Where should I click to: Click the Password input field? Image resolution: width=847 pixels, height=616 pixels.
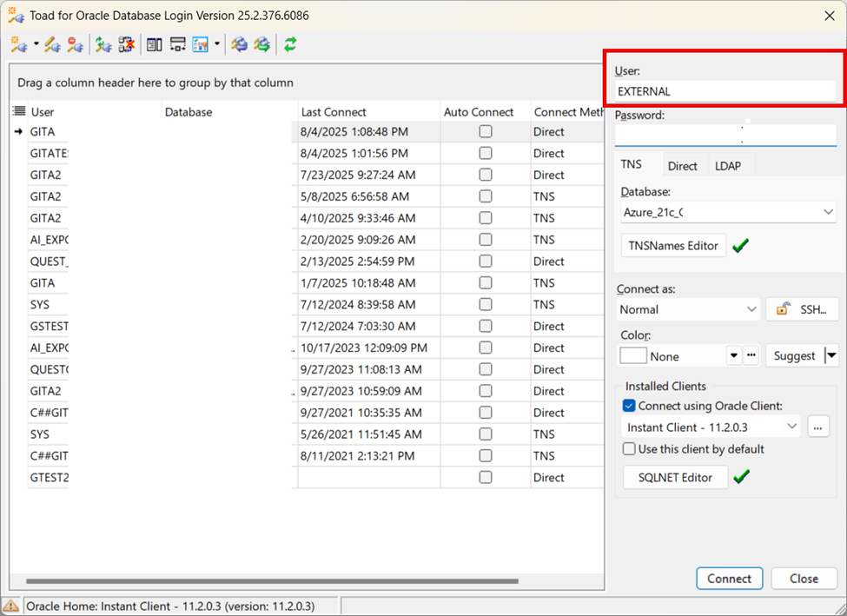pyautogui.click(x=725, y=135)
